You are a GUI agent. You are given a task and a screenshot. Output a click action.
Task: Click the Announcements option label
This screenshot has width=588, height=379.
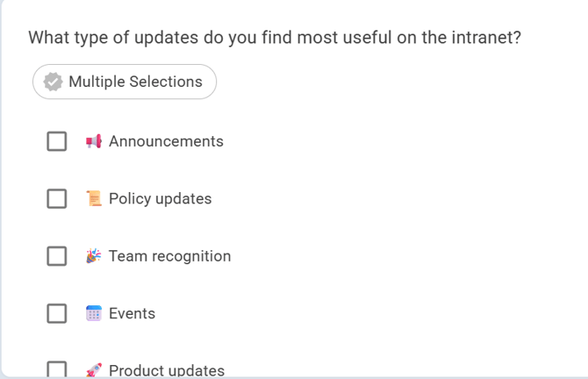[x=166, y=141]
